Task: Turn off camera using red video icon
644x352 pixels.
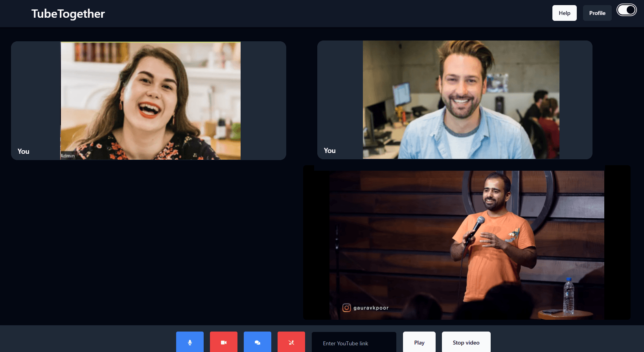Action: coord(224,342)
